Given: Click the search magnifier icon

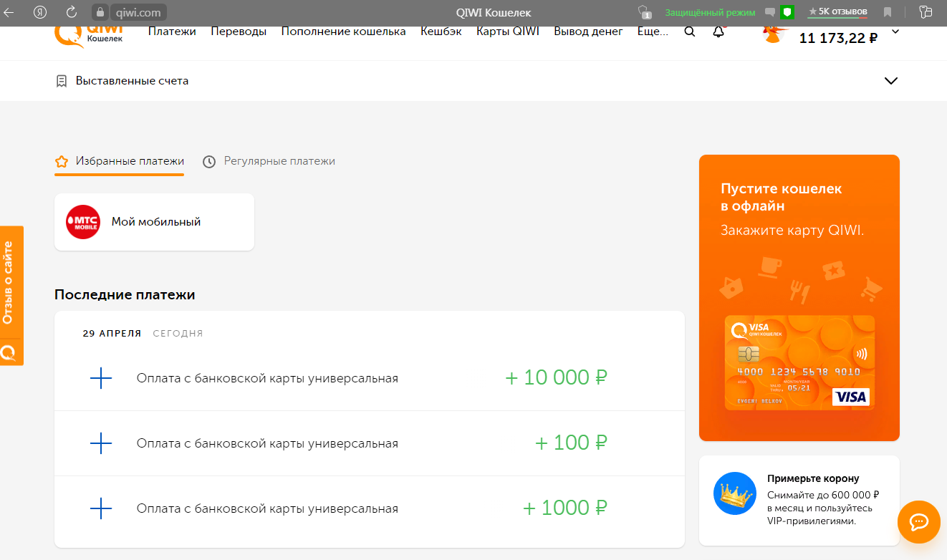Looking at the screenshot, I should [690, 32].
